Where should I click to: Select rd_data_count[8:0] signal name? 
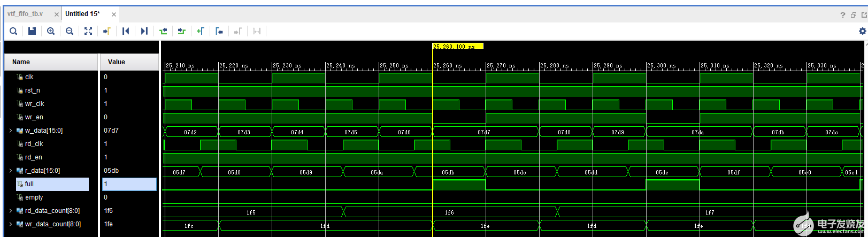tap(52, 211)
